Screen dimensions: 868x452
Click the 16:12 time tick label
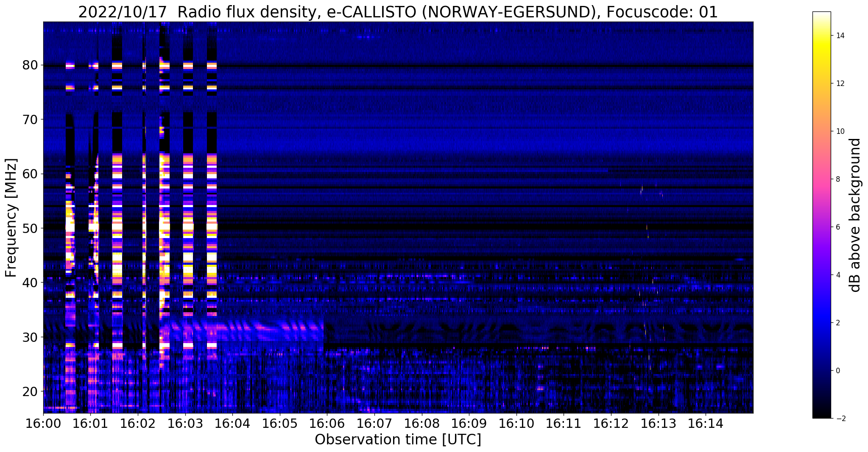(611, 424)
